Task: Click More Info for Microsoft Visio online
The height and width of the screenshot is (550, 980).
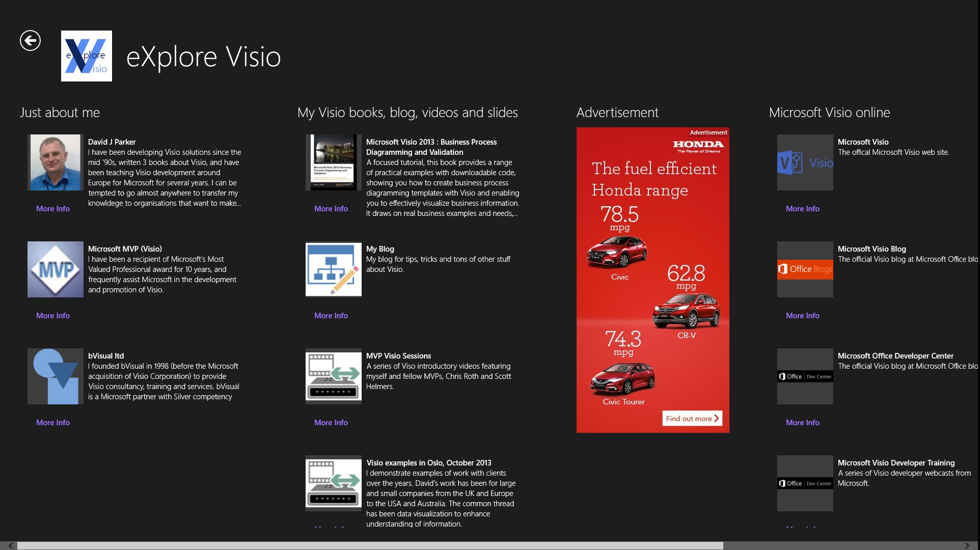Action: click(x=802, y=208)
